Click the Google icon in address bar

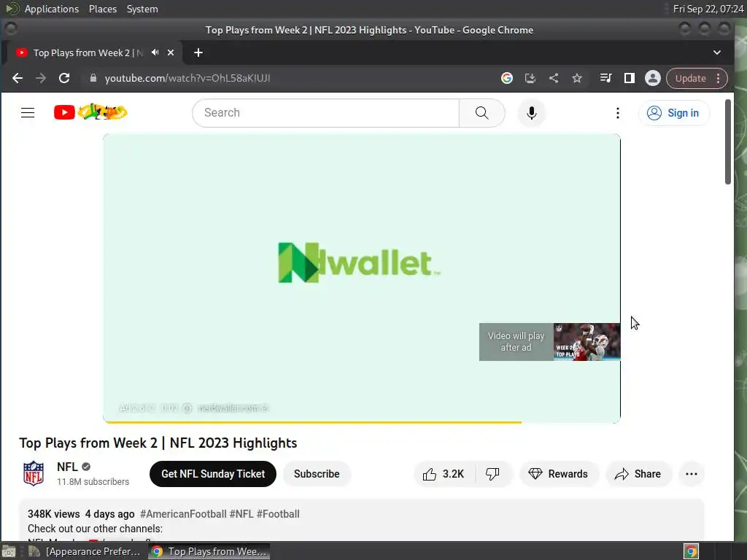click(x=507, y=78)
